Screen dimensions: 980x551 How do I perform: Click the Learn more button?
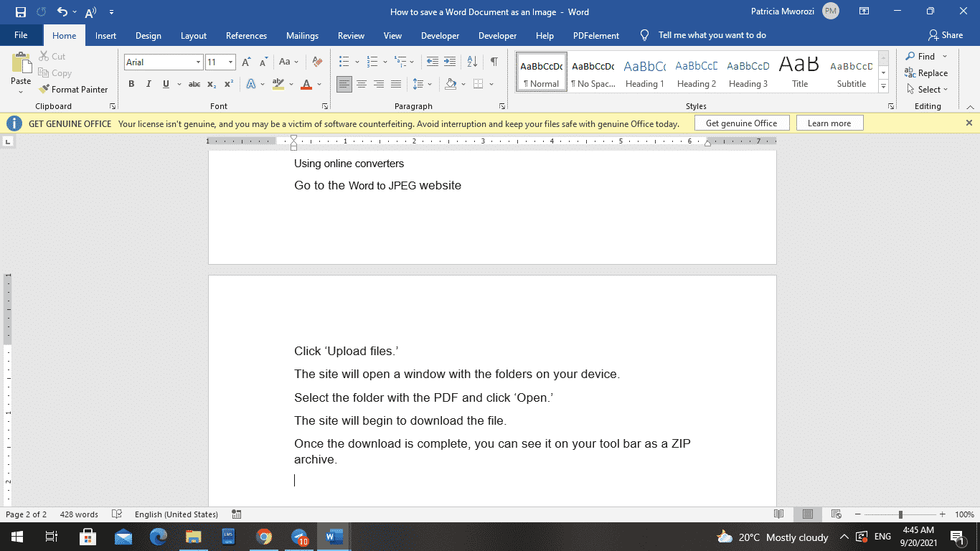click(x=829, y=123)
